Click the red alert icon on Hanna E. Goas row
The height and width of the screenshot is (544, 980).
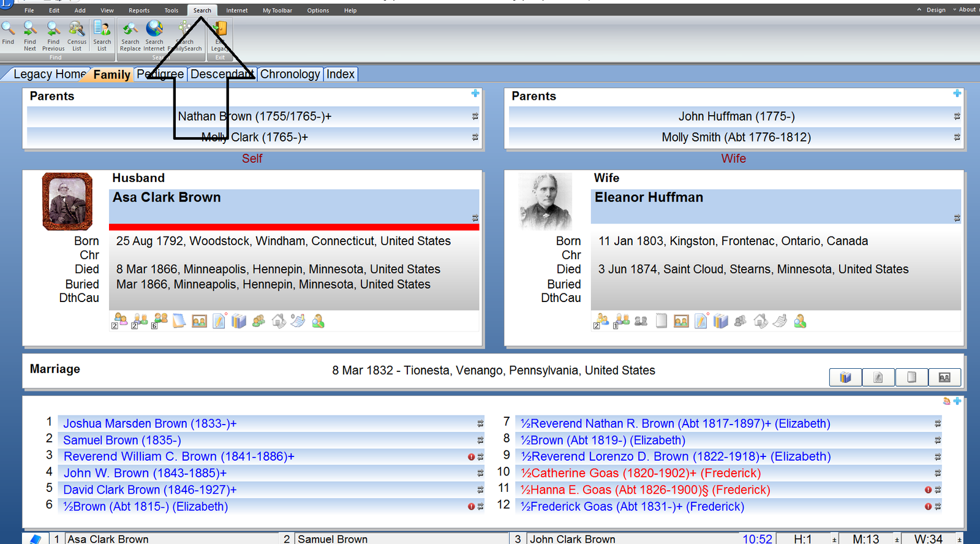point(929,489)
